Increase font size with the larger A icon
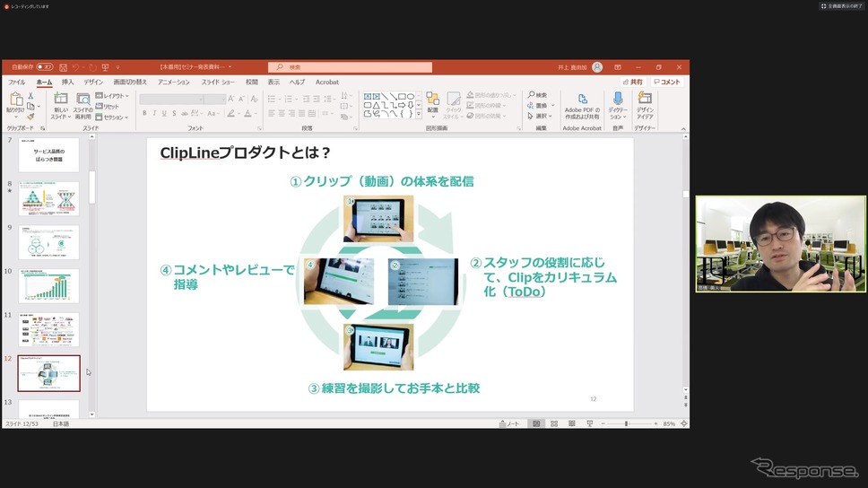This screenshot has width=868, height=488. 230,99
